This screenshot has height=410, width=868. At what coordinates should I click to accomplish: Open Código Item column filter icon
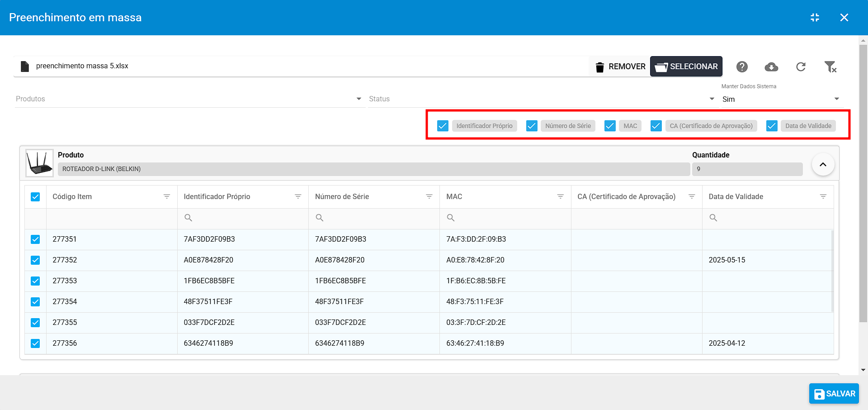167,196
